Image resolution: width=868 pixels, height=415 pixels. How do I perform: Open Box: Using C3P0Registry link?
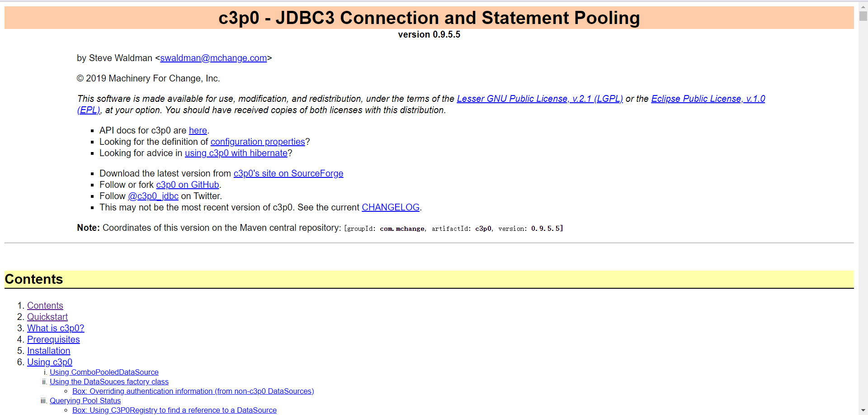175,410
